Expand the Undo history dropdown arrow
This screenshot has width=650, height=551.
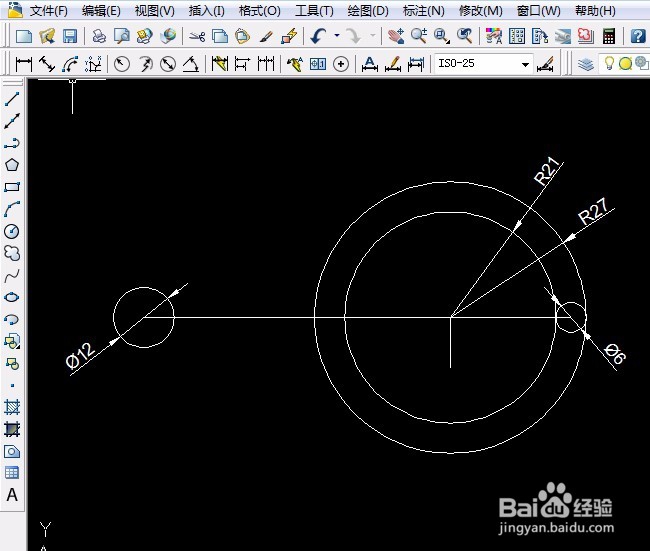point(337,36)
